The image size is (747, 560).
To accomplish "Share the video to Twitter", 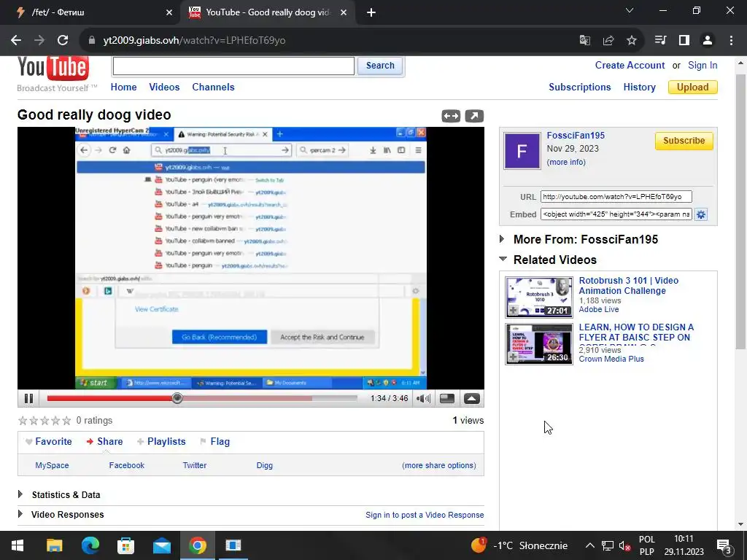I will pos(194,465).
